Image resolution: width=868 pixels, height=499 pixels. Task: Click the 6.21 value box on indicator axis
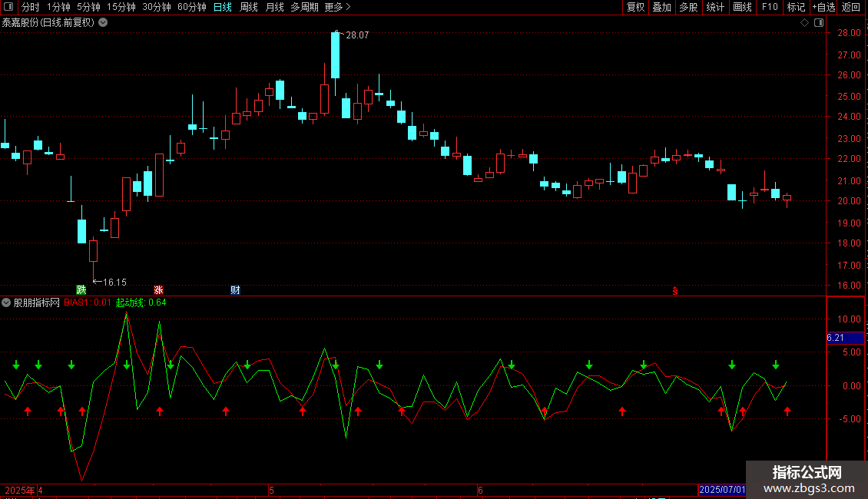tap(845, 338)
